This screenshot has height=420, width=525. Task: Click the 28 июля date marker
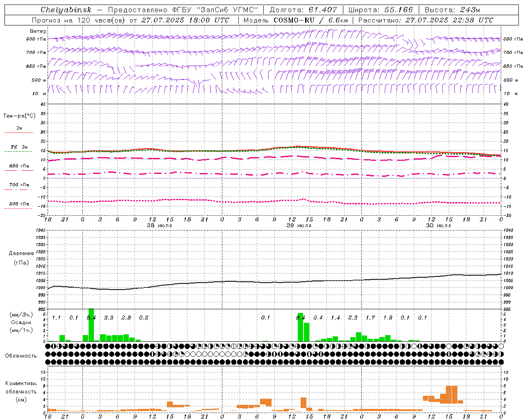click(159, 226)
